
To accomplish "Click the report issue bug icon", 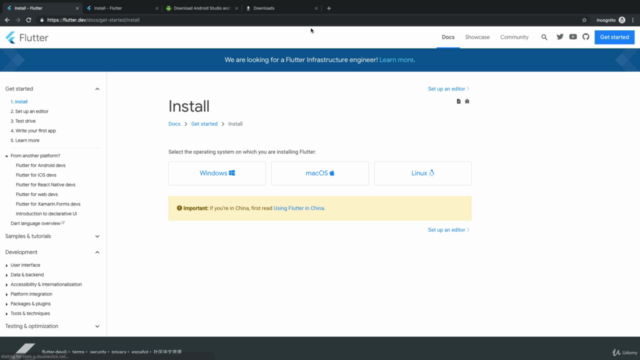I will pyautogui.click(x=467, y=101).
